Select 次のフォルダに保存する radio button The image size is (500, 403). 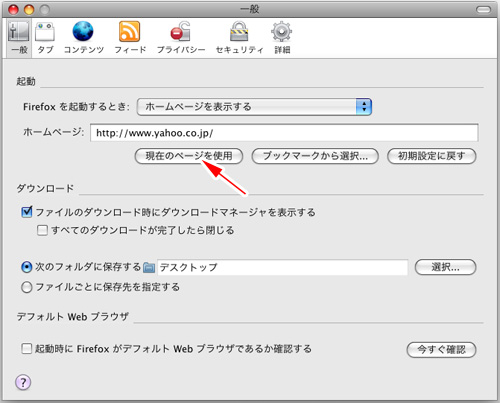click(x=27, y=267)
